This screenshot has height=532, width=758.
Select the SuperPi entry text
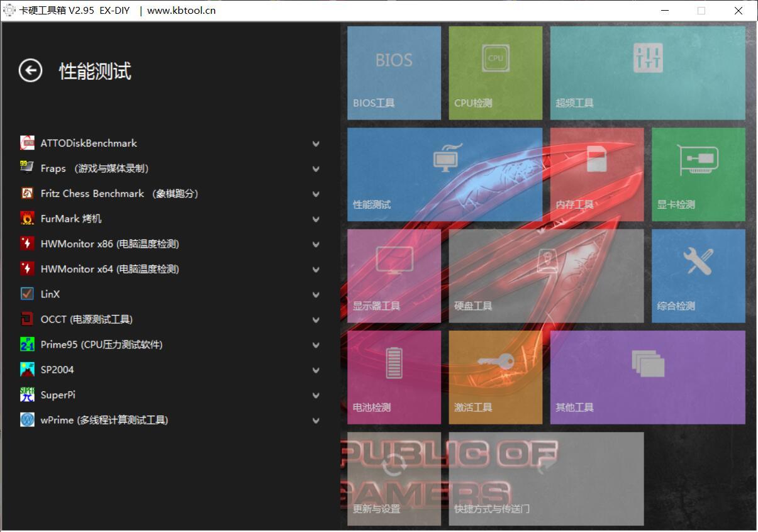click(x=58, y=394)
